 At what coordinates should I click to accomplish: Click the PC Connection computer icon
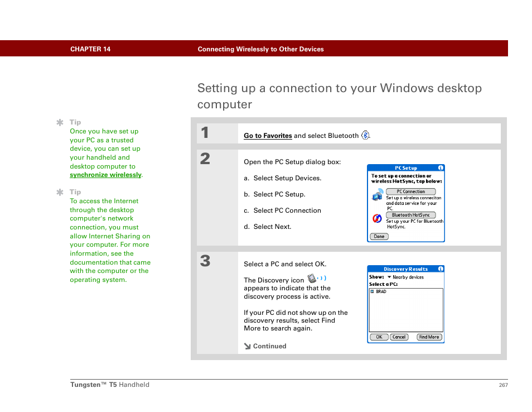378,195
